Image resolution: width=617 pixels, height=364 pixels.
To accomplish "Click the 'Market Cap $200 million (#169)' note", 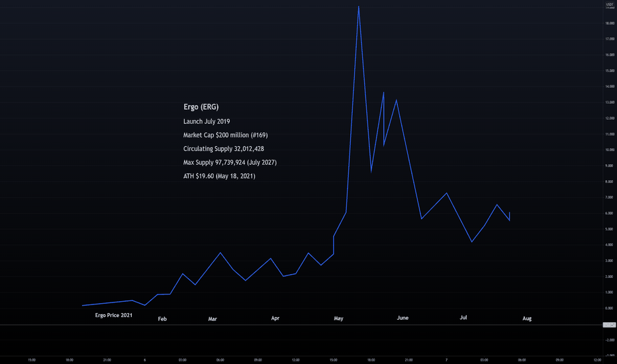I will click(x=226, y=136).
